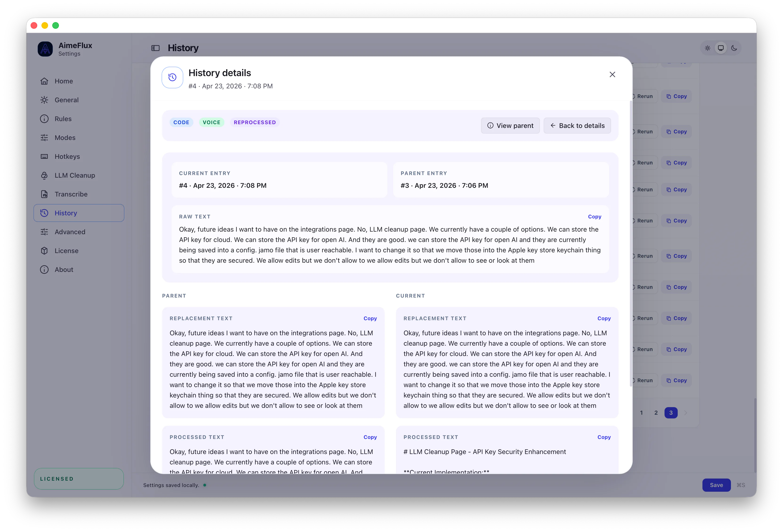The image size is (783, 532).
Task: Go to history page 1
Action: pyautogui.click(x=641, y=413)
